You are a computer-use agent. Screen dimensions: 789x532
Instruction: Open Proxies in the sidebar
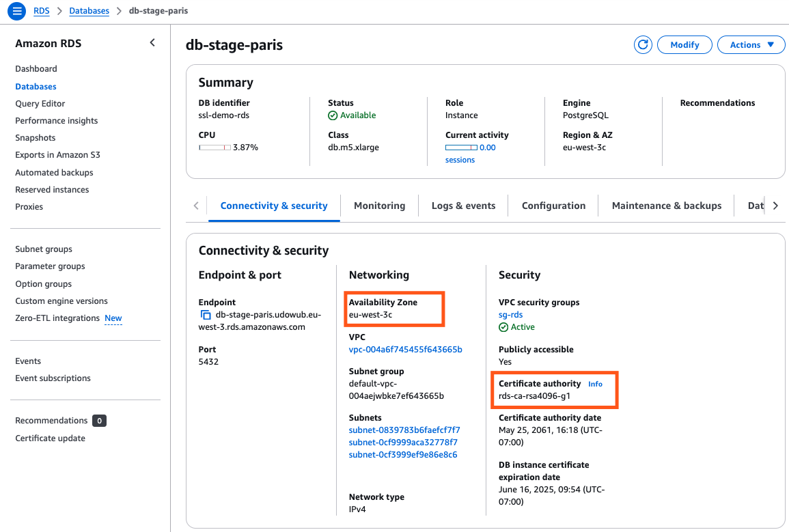(29, 207)
